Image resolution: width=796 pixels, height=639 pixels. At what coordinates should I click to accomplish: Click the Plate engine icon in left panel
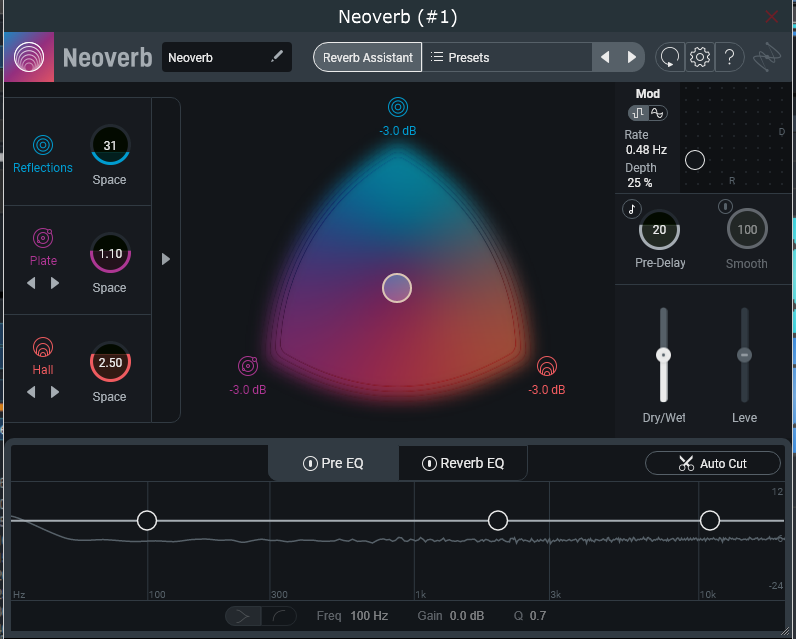tap(43, 238)
